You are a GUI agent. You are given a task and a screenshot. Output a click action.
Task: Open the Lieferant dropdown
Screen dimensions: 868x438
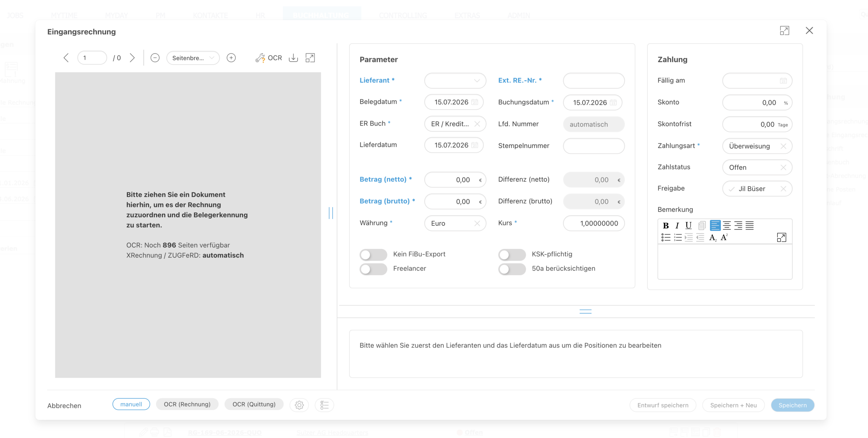pyautogui.click(x=455, y=81)
